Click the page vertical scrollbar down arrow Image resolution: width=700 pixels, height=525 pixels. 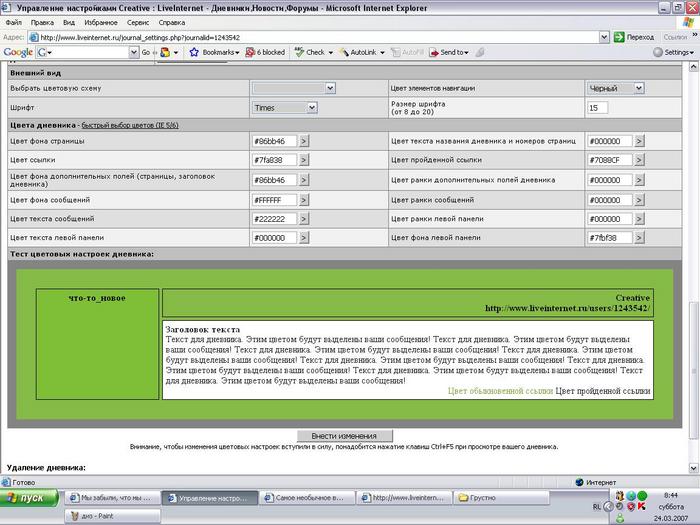click(693, 468)
